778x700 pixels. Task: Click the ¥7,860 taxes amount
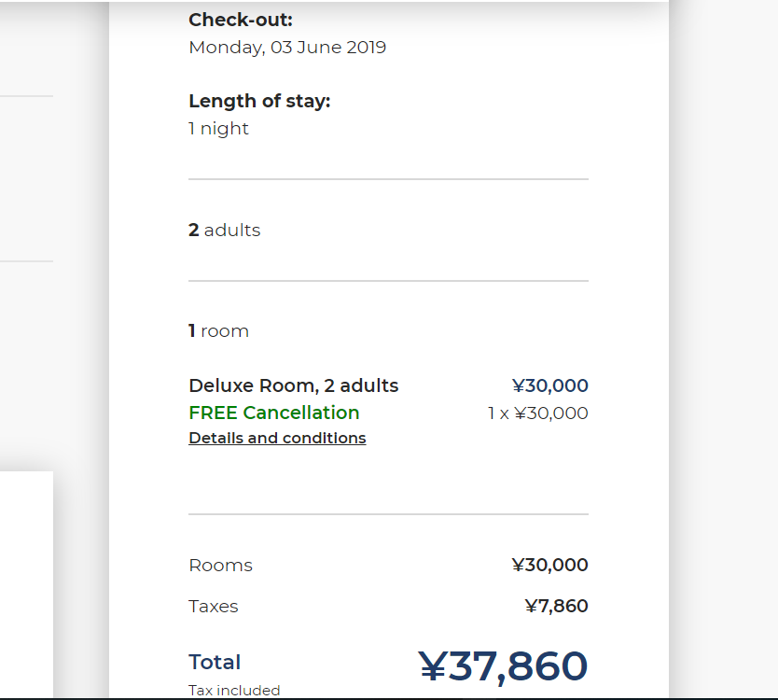(x=556, y=607)
